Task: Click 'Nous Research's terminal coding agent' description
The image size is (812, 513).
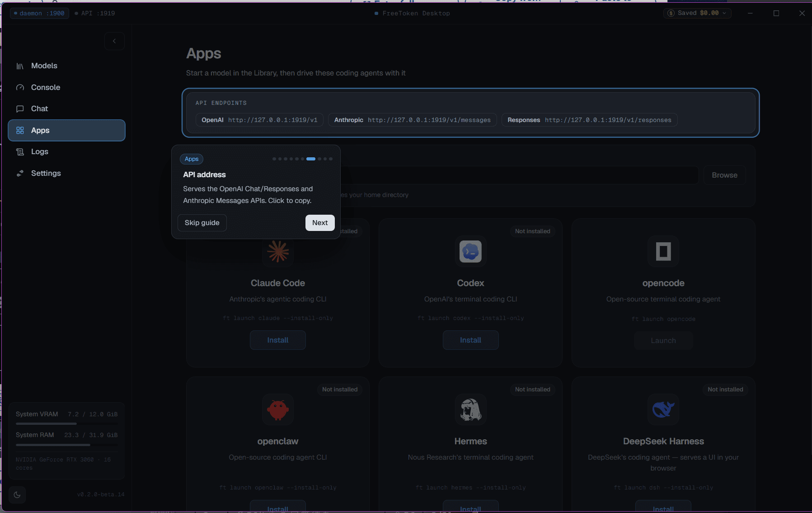Action: (470, 457)
